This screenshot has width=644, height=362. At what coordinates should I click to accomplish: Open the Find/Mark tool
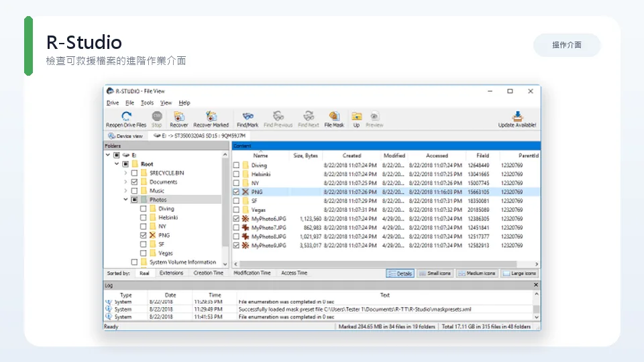(x=248, y=119)
